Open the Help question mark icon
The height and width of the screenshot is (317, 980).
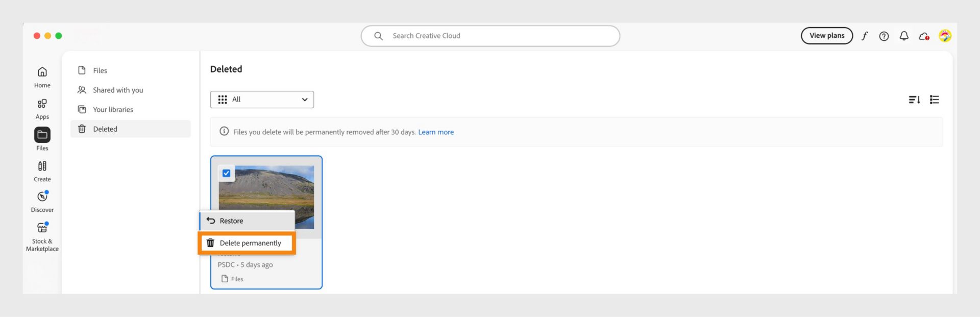pos(884,36)
